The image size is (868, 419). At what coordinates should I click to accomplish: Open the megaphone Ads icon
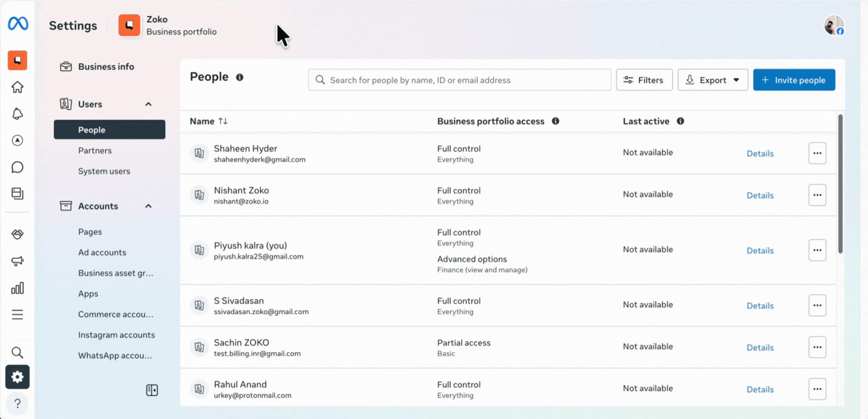(18, 261)
